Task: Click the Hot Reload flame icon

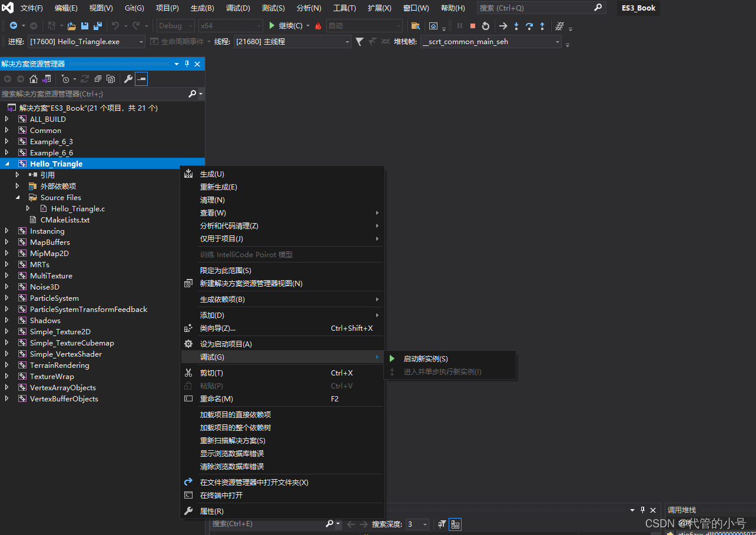Action: pyautogui.click(x=319, y=26)
